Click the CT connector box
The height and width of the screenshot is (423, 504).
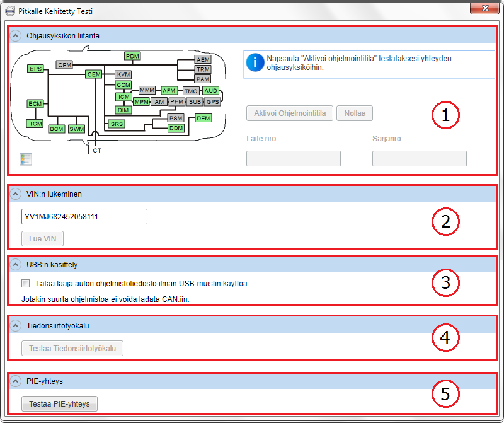point(97,150)
